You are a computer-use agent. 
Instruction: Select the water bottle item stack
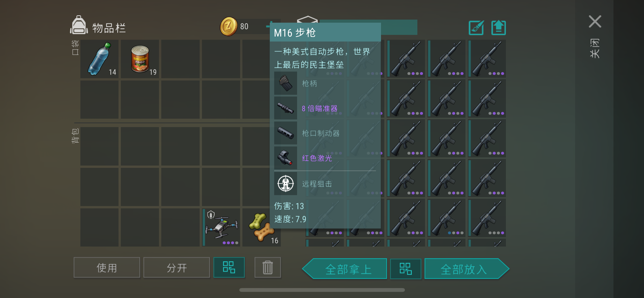99,59
